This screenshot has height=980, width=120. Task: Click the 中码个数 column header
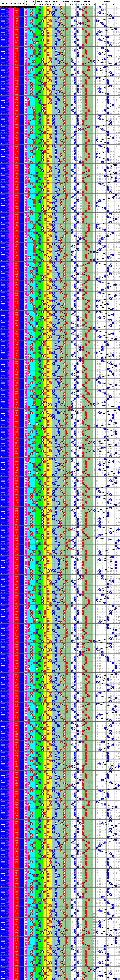(76, 2)
